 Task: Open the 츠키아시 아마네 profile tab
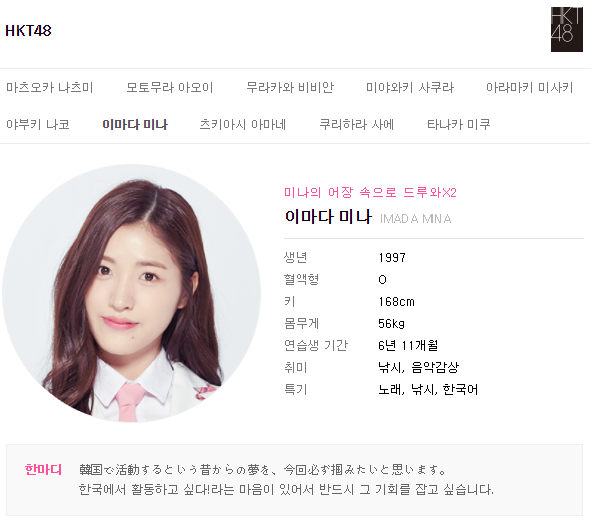tap(243, 125)
